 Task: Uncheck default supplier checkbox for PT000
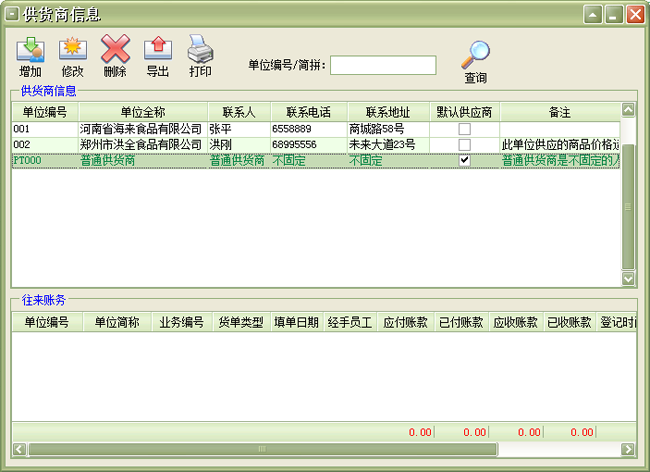tap(464, 160)
